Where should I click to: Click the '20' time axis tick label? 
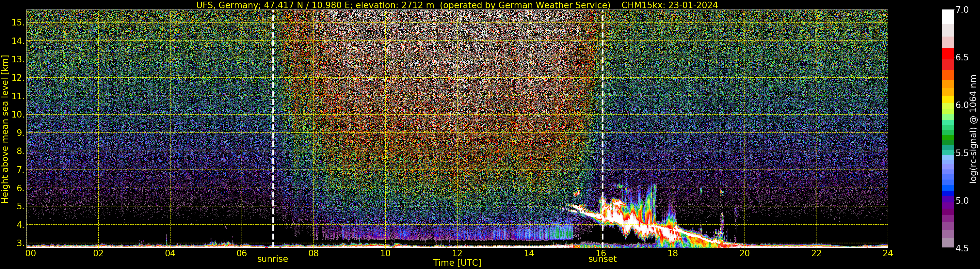pyautogui.click(x=744, y=253)
